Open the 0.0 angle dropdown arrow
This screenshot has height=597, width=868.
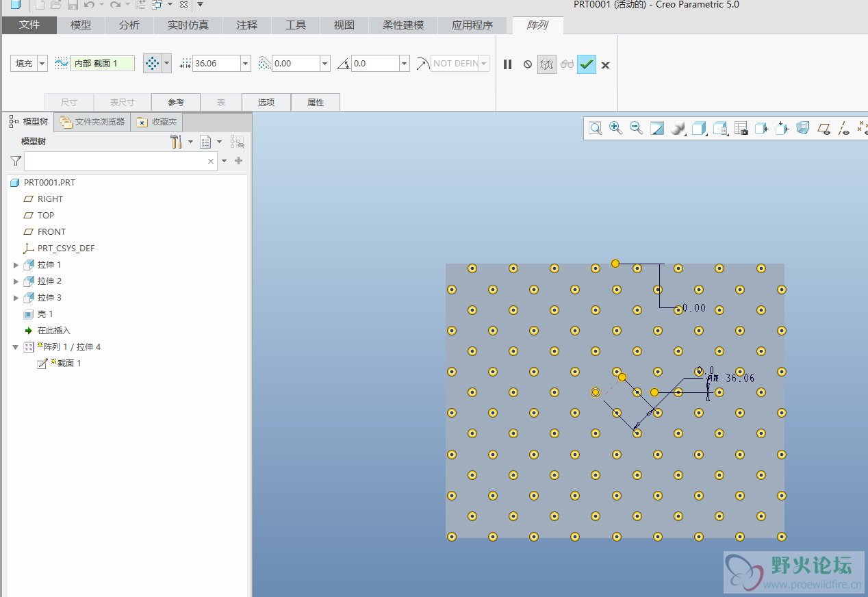405,64
